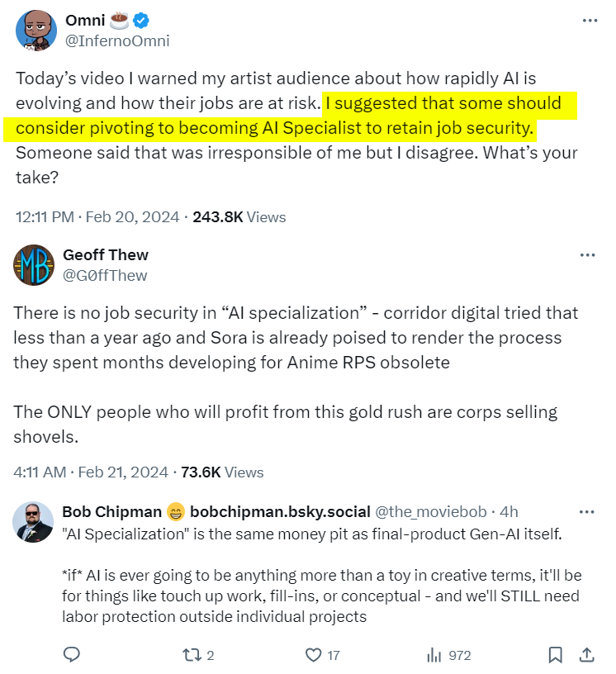Open more options on Omni's post
Image resolution: width=616 pixels, height=674 pixels.
tap(588, 21)
